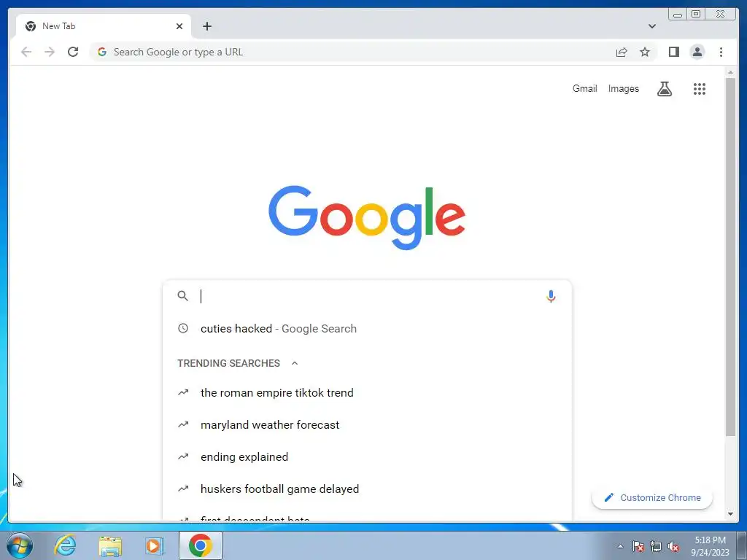Open a new tab with plus button

(206, 26)
